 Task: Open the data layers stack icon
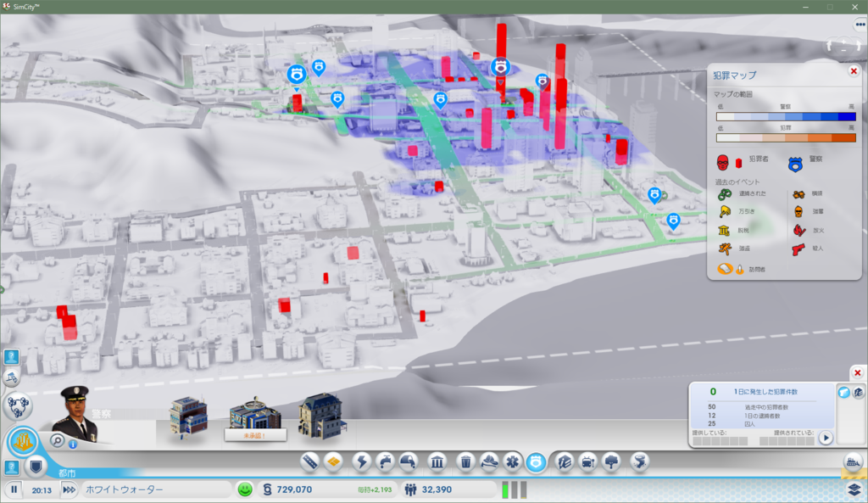[x=854, y=489]
